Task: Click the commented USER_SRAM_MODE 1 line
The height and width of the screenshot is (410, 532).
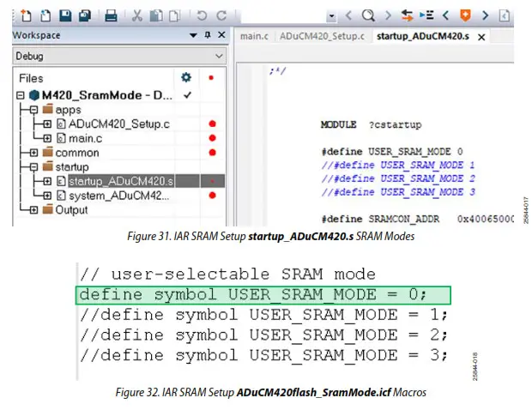Action: pos(397,166)
